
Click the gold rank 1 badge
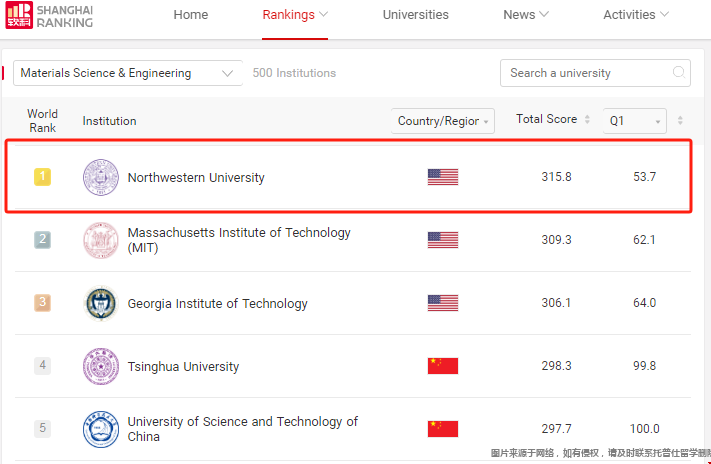pyautogui.click(x=43, y=176)
